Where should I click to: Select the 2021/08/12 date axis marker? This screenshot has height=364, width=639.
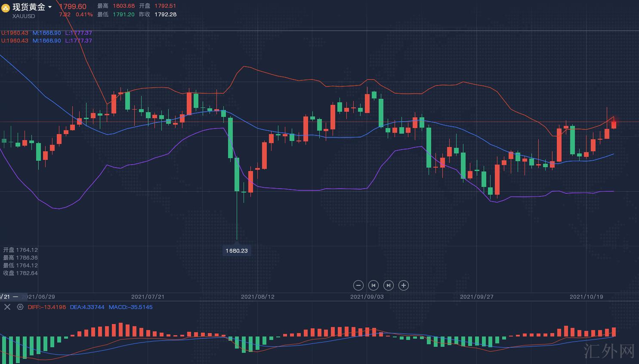pos(257,297)
